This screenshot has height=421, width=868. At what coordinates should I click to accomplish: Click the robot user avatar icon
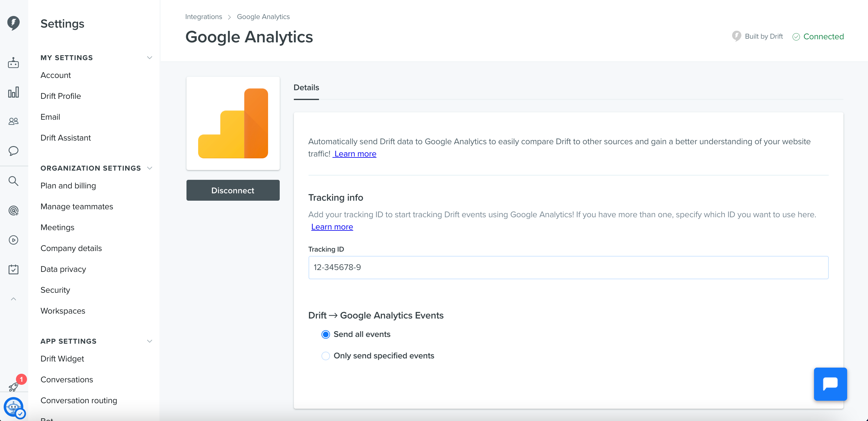[13, 407]
